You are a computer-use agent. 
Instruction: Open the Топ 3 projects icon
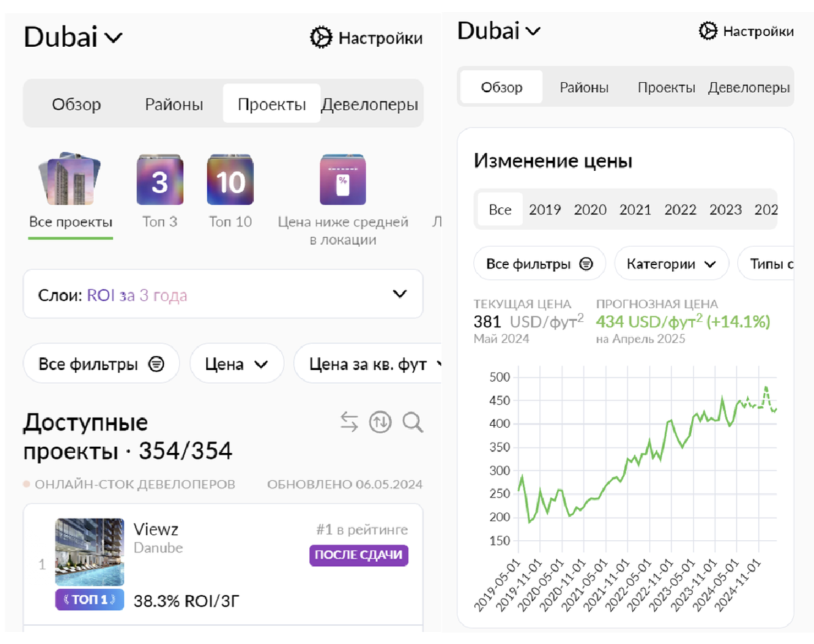(160, 180)
